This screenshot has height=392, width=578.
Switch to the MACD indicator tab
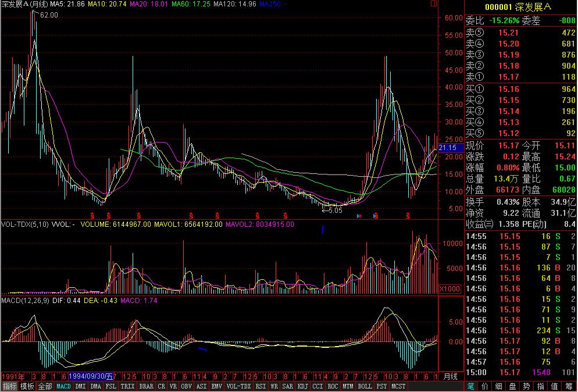pos(63,386)
